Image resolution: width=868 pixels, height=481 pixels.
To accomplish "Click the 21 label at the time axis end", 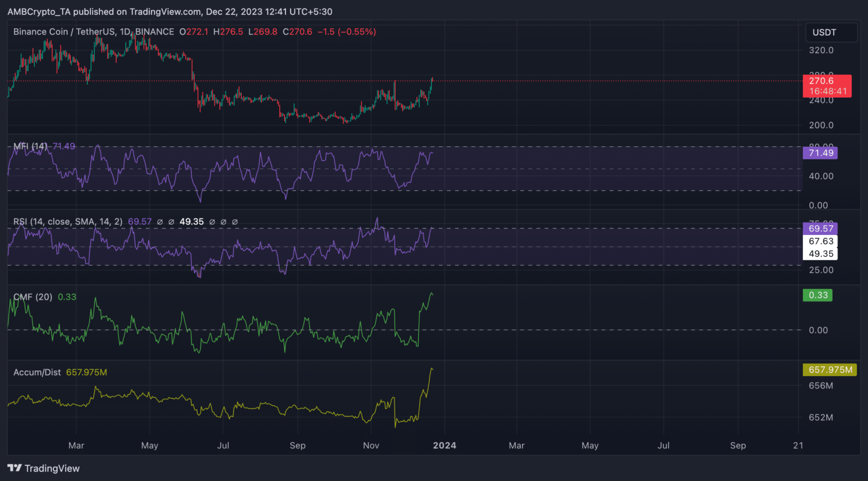I will (797, 445).
